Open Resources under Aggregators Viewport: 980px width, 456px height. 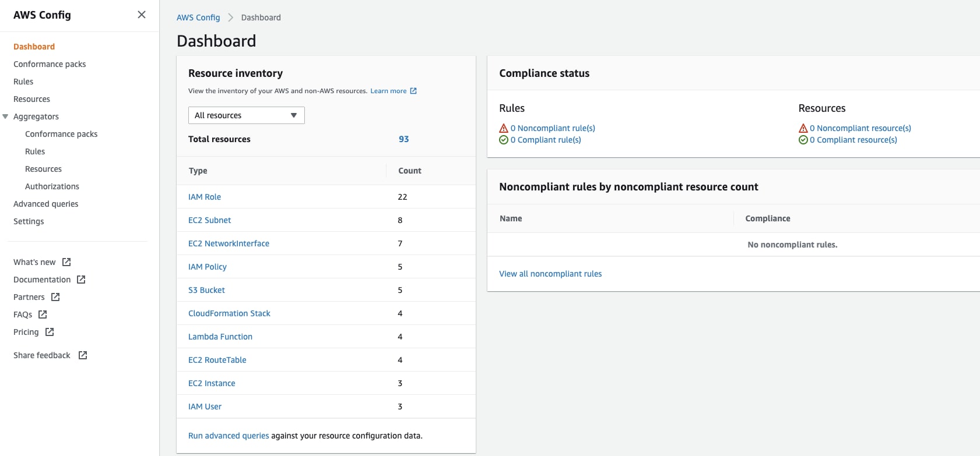[43, 169]
